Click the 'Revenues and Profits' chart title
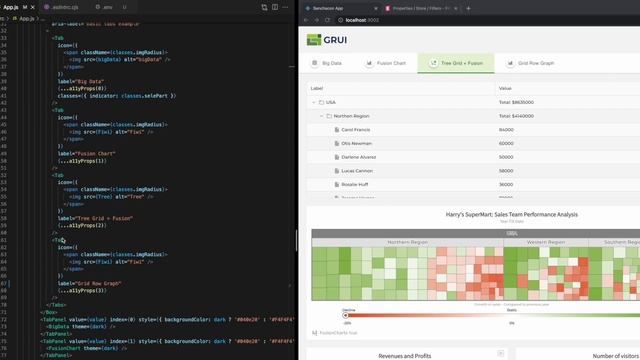This screenshot has height=360, width=640. pos(404,356)
